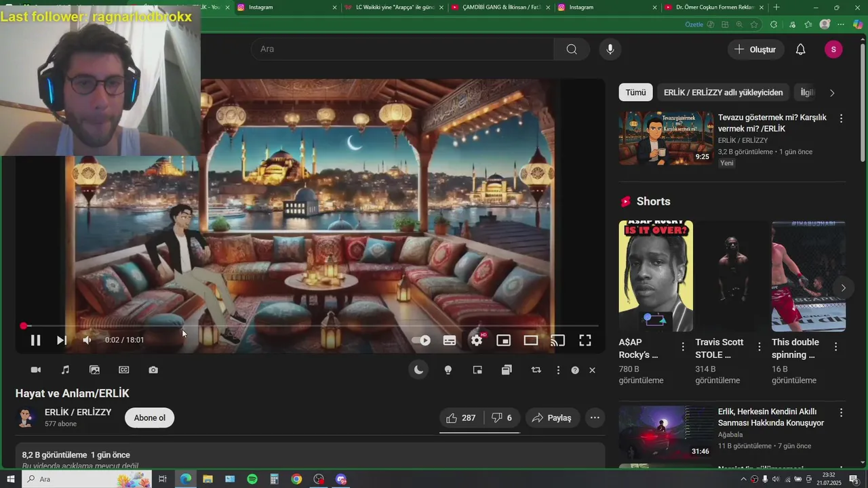The height and width of the screenshot is (488, 868).
Task: Open options for This double spinning short
Action: [x=836, y=347]
